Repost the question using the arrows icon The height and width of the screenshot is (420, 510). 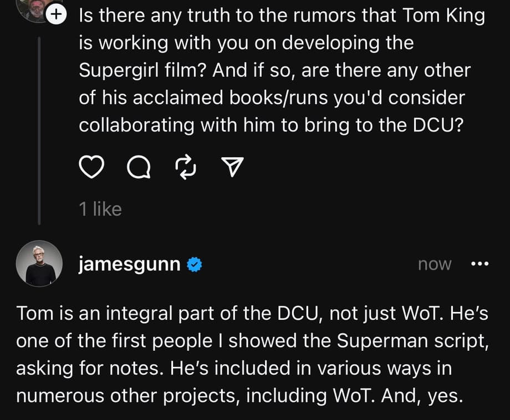185,166
